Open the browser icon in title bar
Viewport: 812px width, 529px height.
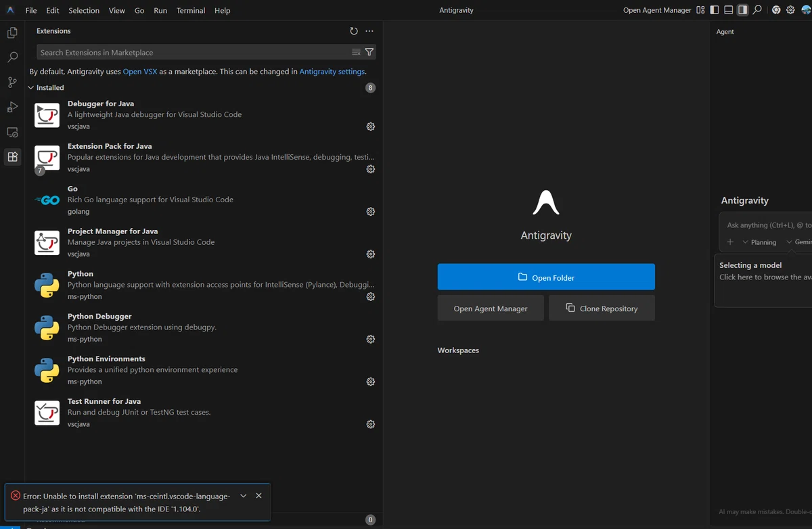coord(776,10)
